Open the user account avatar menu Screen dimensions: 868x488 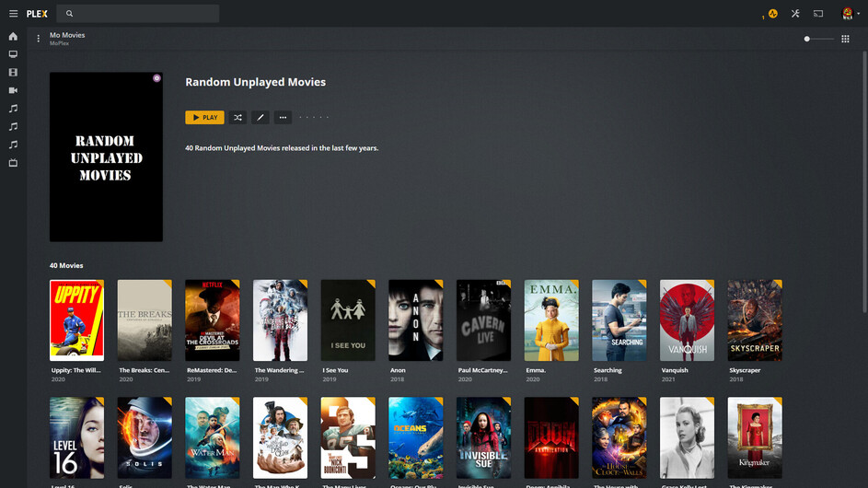[x=848, y=13]
